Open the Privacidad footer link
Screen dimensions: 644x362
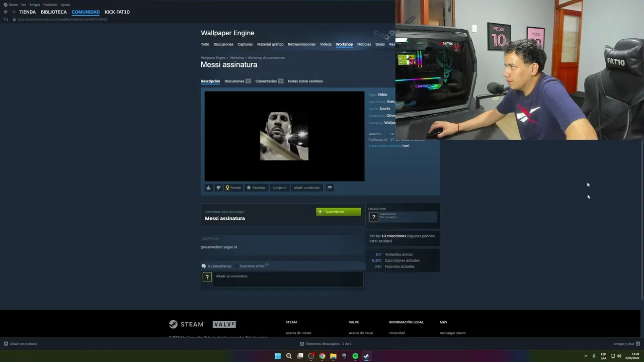[x=397, y=333]
